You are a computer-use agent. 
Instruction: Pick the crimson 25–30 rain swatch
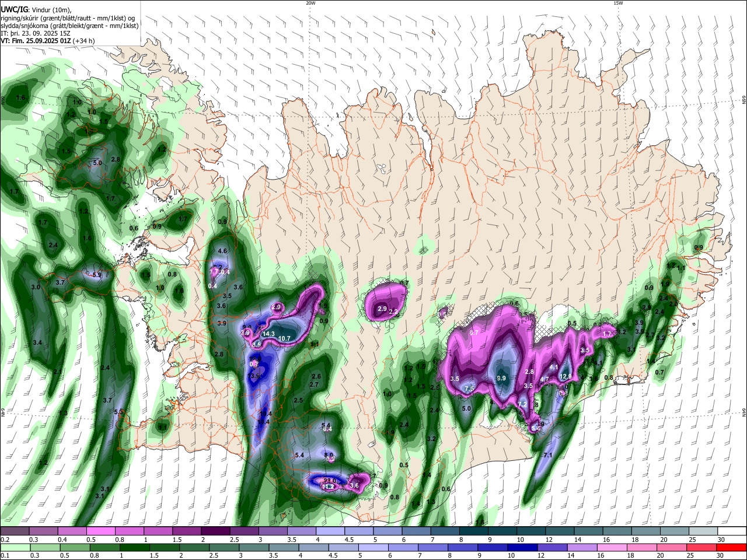tap(701, 547)
